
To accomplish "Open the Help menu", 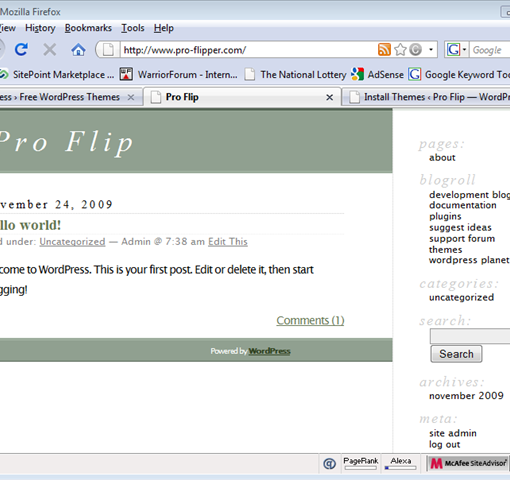I will point(164,28).
